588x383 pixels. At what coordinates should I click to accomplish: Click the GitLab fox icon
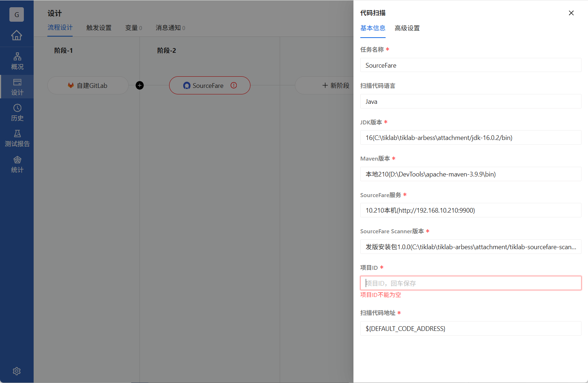(71, 85)
